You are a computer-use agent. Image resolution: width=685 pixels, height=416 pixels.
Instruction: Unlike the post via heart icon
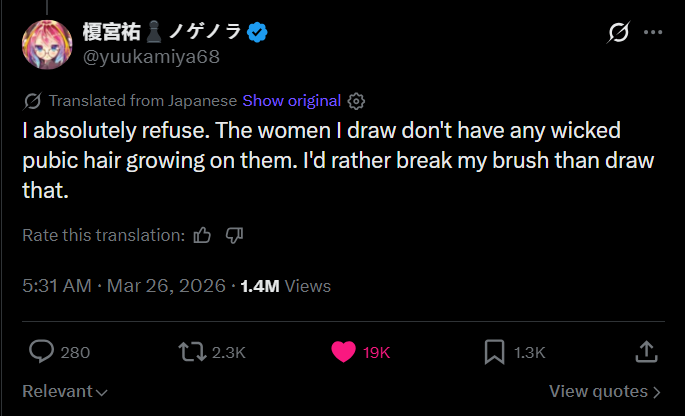[x=343, y=351]
